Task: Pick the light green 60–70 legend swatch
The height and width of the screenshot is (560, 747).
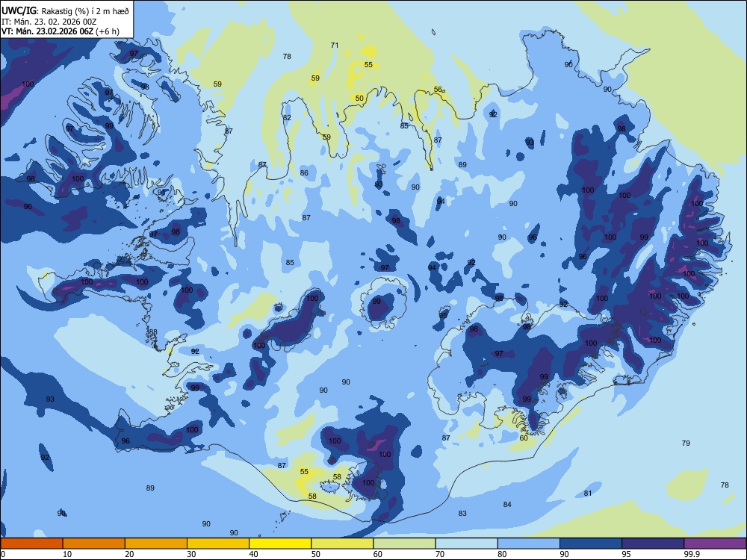Action: 404,544
